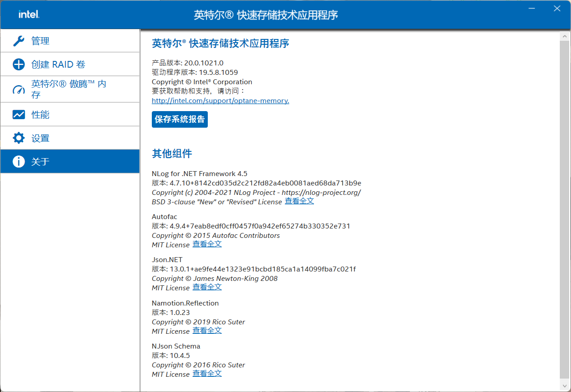This screenshot has width=571, height=392.
Task: Click the speedometer icon for 傲腾 内存
Action: (18, 90)
